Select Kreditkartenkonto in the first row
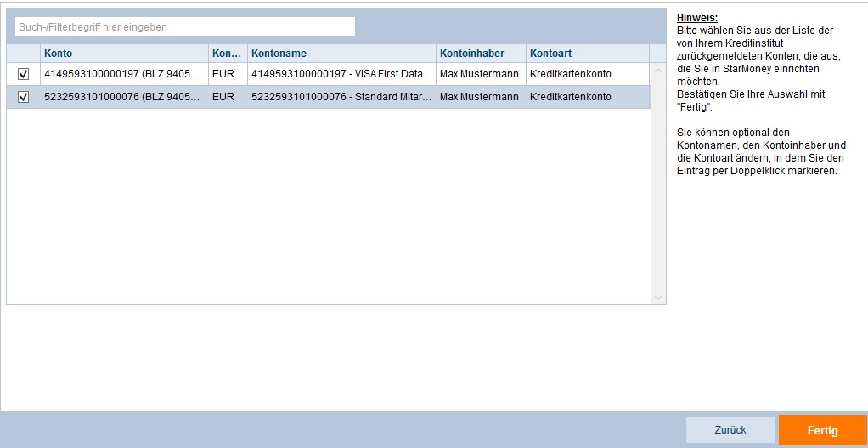Screen dimensions: 868x448 coord(571,74)
